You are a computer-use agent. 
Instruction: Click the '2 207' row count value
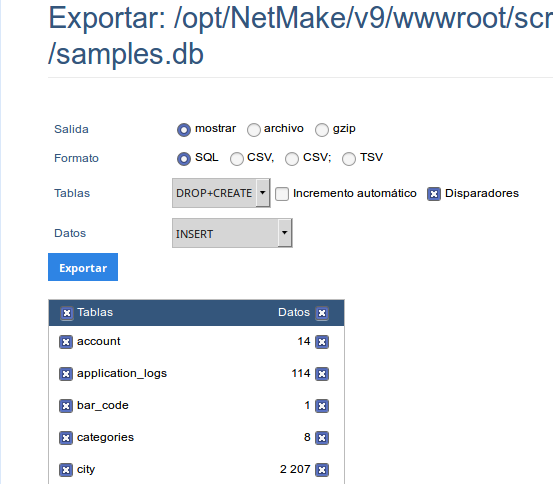coord(295,469)
